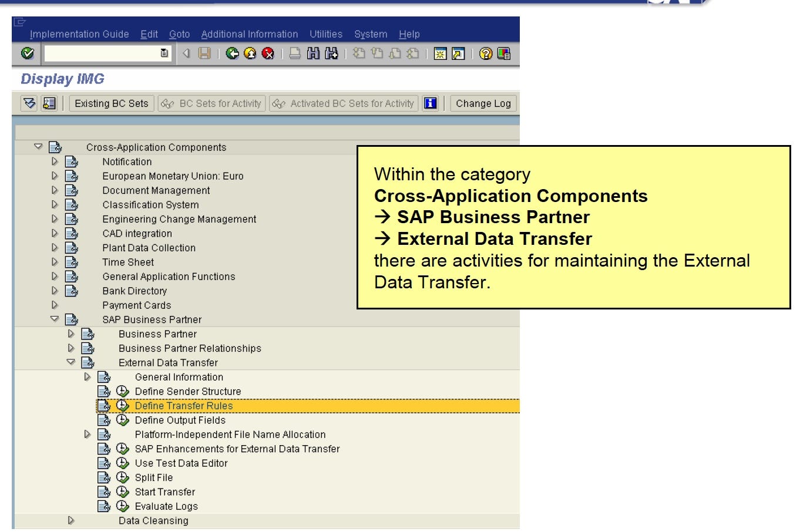Click the blue Information icon
Image resolution: width=800 pixels, height=532 pixels.
coord(431,103)
